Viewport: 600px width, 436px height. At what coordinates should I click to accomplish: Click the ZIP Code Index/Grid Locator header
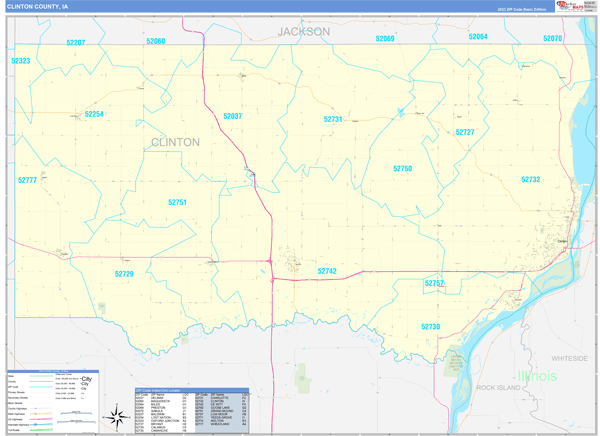pyautogui.click(x=192, y=390)
